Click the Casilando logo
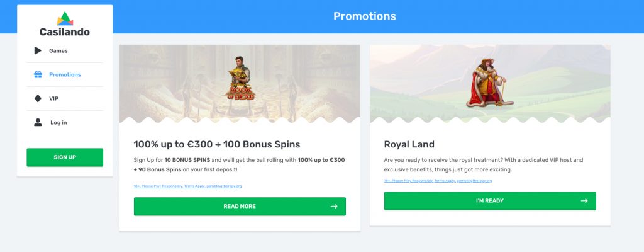Screen dimensions: 644x252 [x=65, y=25]
